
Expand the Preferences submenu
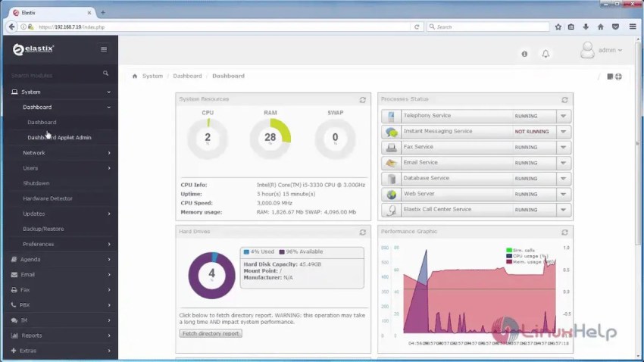(61, 244)
